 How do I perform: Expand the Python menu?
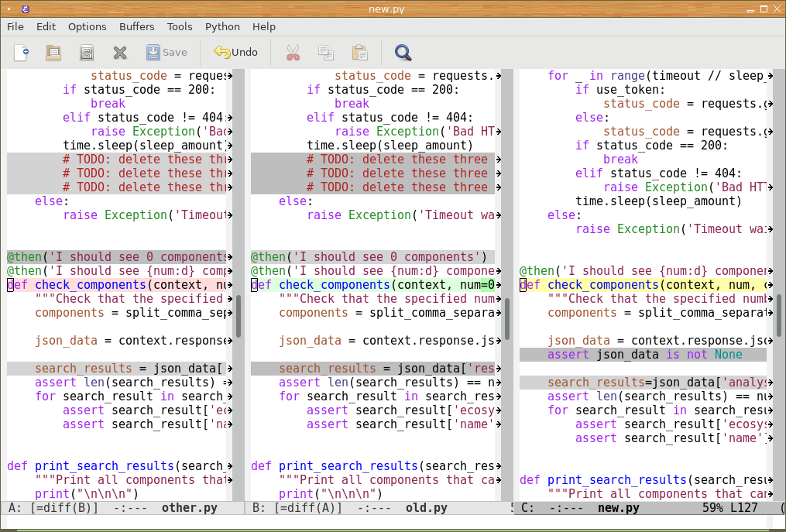pos(222,26)
